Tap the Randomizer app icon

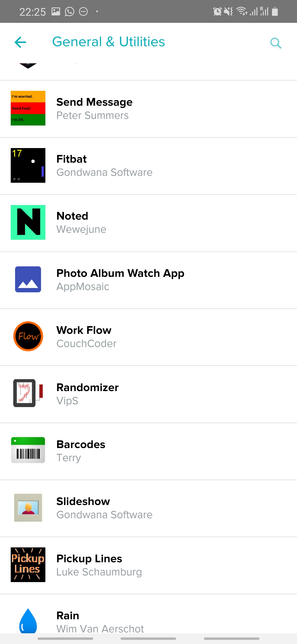(x=28, y=393)
